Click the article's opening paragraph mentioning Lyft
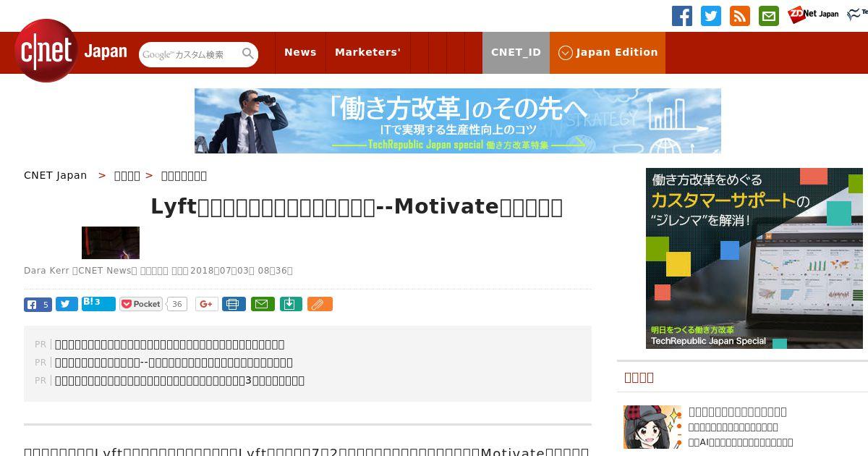 (x=307, y=451)
